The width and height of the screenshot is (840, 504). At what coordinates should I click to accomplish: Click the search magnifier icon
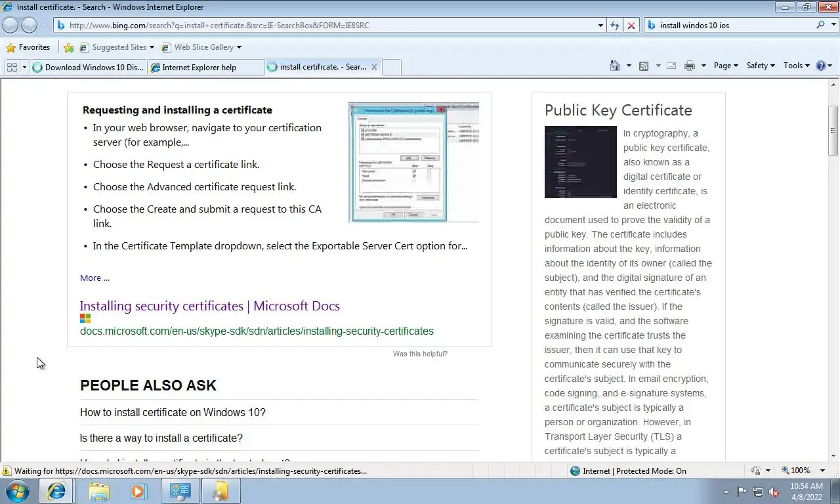820,25
